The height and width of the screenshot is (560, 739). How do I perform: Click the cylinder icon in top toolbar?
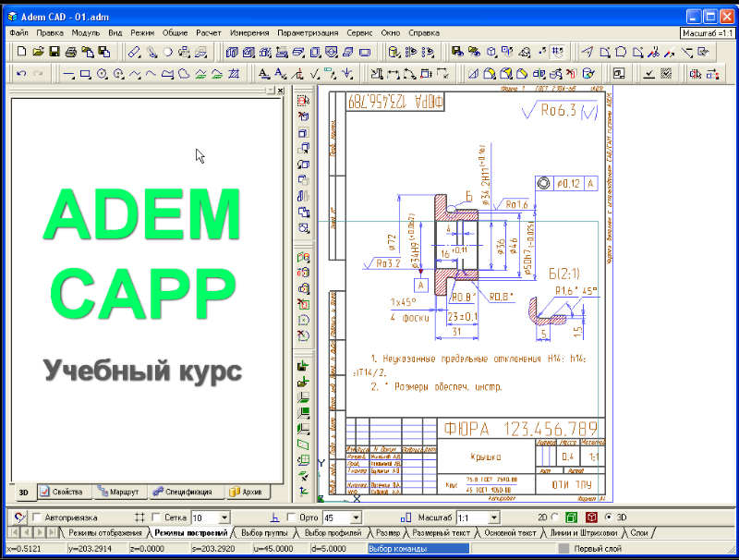coord(394,52)
